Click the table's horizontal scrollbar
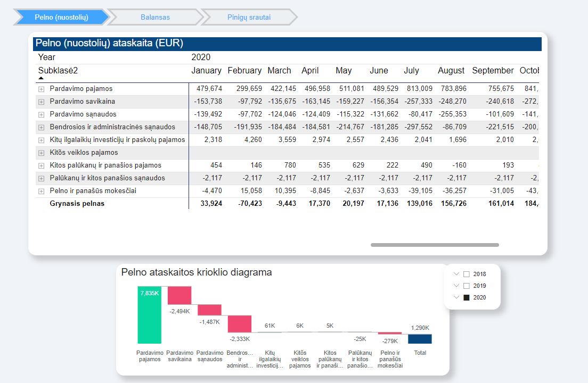Image resolution: width=588 pixels, height=383 pixels. click(x=435, y=245)
